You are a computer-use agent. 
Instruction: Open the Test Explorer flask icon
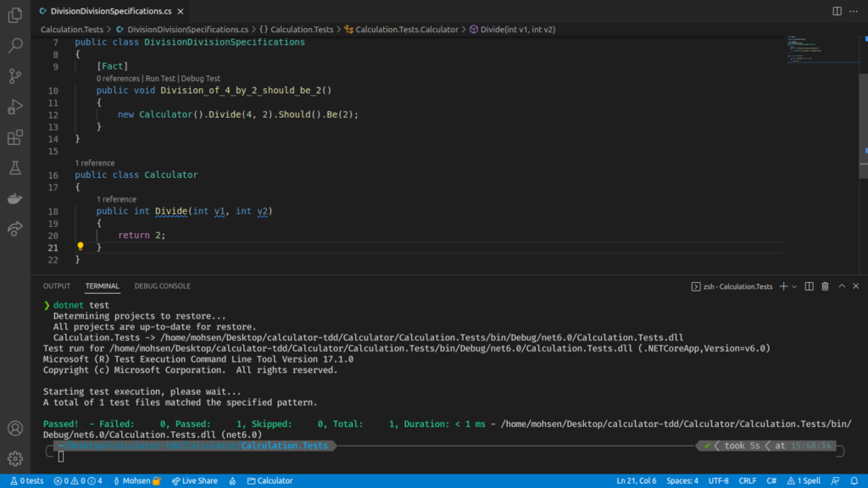14,167
